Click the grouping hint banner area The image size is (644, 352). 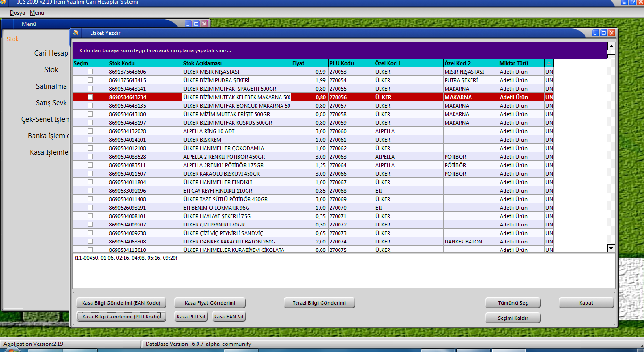click(339, 50)
